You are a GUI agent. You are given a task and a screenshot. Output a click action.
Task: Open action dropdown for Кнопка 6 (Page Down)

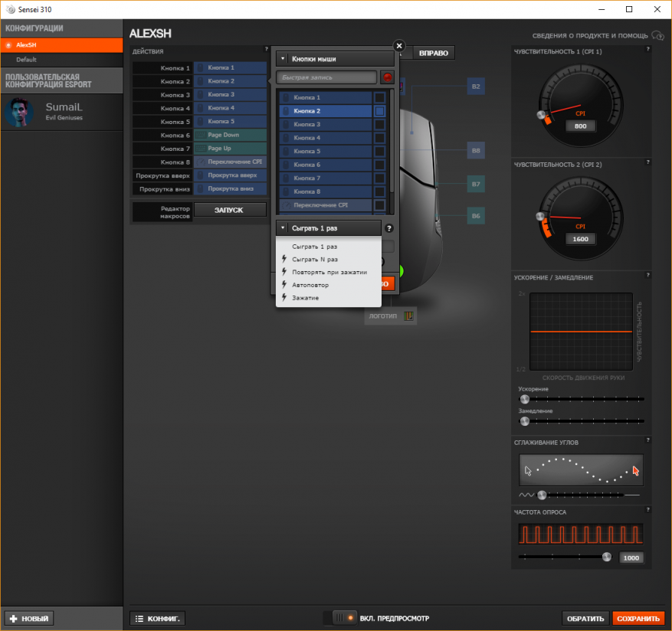point(230,135)
